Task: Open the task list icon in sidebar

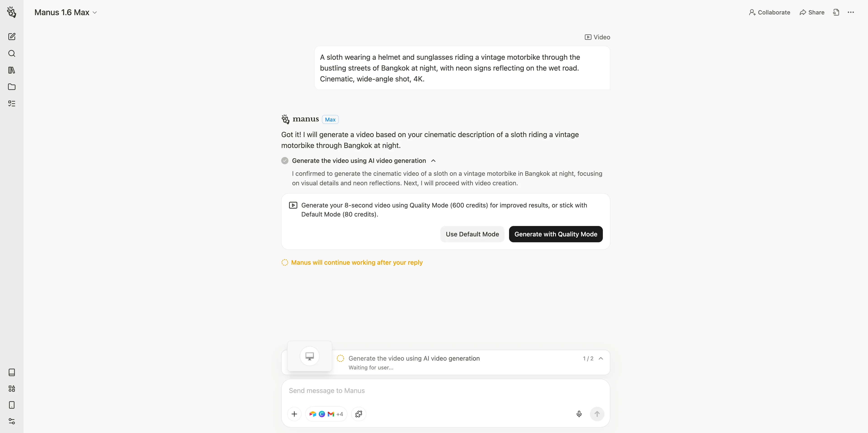Action: (x=12, y=104)
